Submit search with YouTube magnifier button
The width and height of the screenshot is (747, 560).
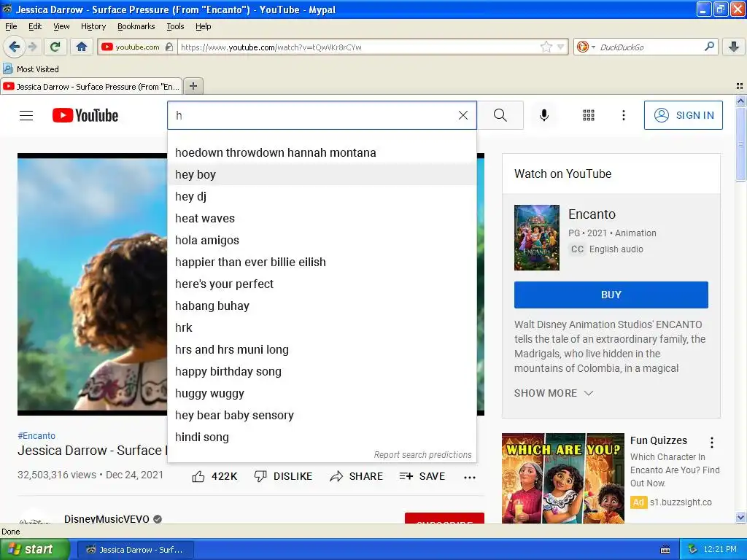pyautogui.click(x=500, y=115)
